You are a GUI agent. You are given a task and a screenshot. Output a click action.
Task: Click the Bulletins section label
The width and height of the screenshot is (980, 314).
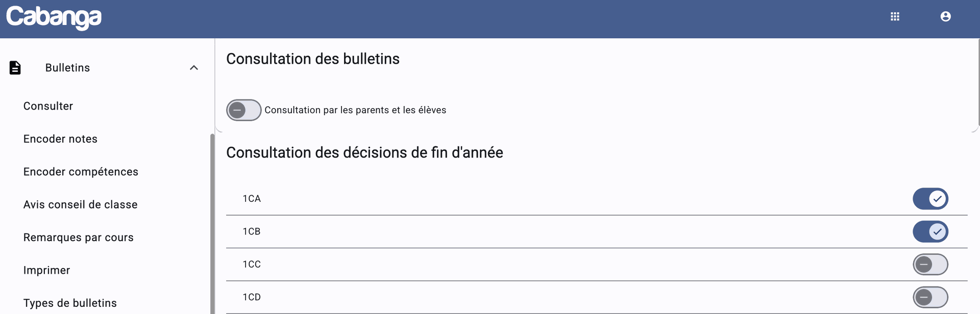(67, 68)
